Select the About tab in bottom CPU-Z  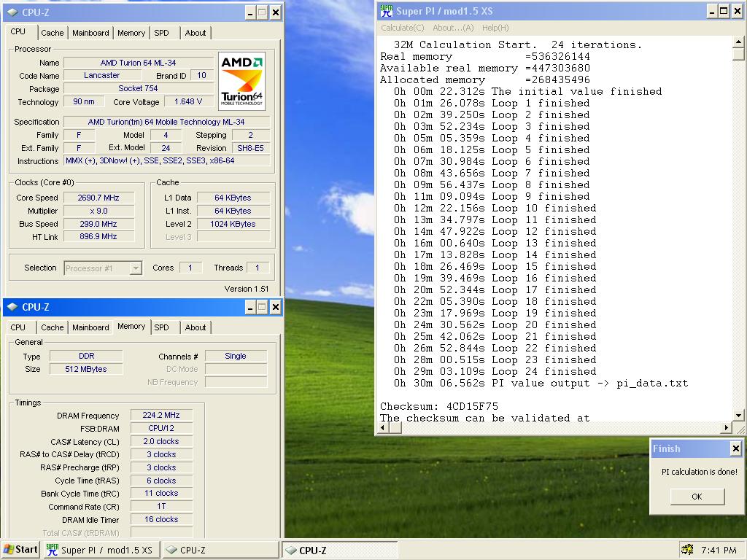click(x=196, y=327)
